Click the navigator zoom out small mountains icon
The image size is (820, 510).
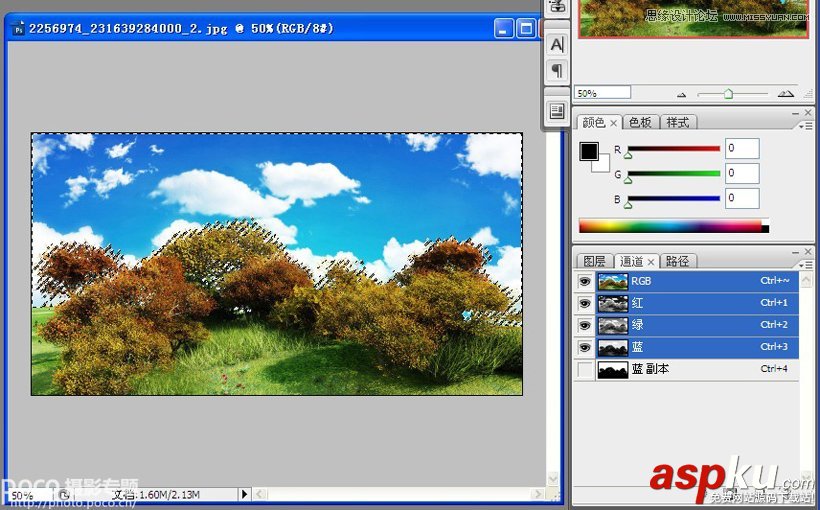(681, 95)
